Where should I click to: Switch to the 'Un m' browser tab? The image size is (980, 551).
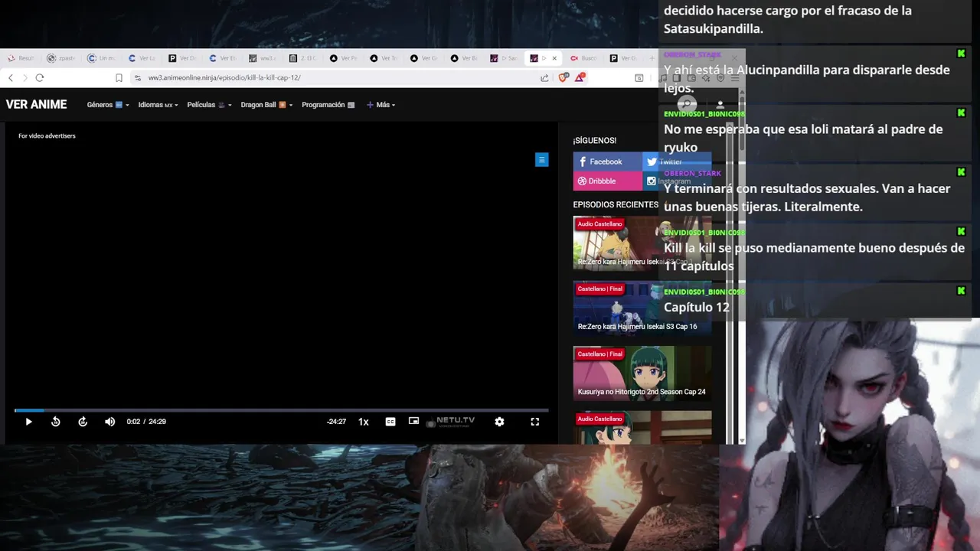point(102,58)
